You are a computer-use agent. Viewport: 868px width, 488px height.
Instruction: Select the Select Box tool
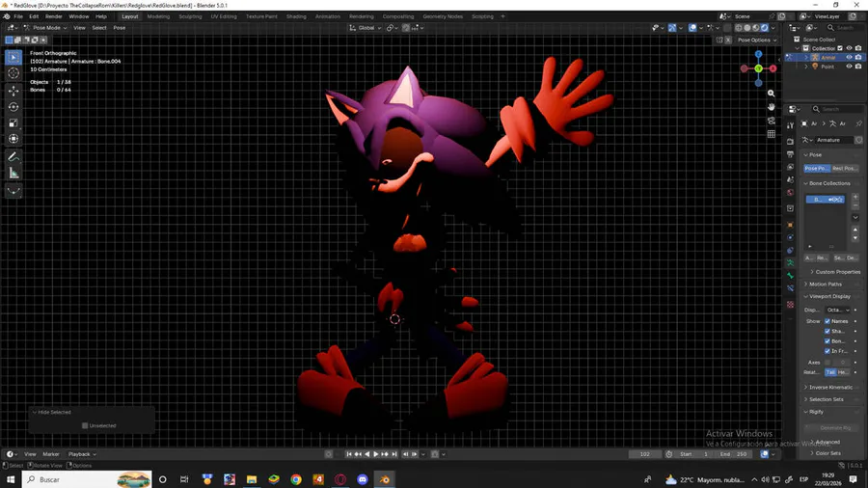point(14,57)
